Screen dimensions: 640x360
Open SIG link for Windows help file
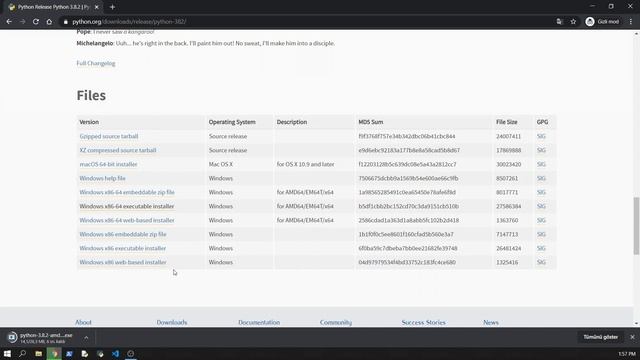tap(541, 178)
